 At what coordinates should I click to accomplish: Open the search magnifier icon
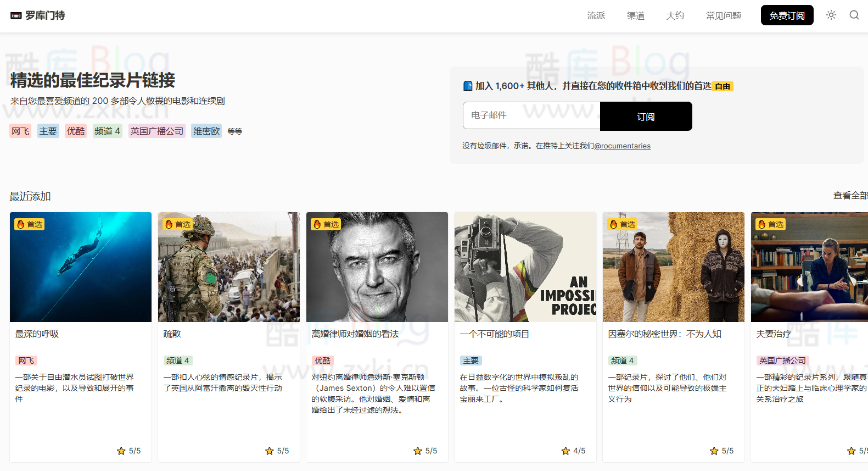(854, 15)
